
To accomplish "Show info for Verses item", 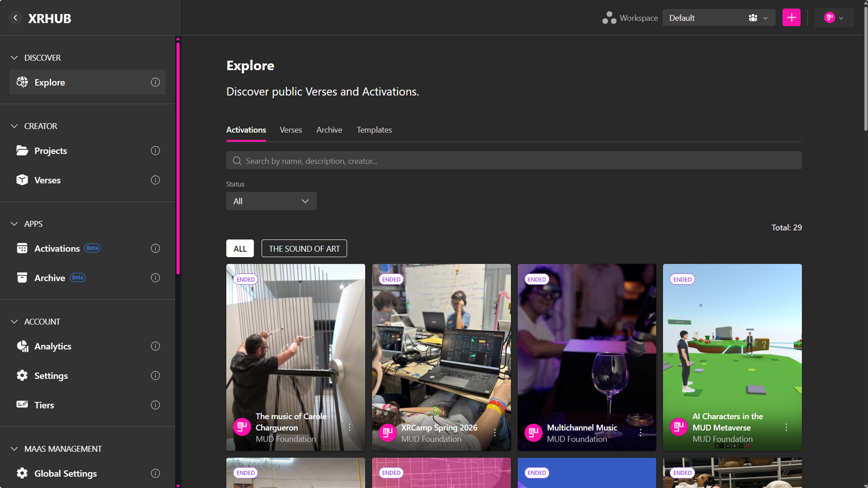I will (155, 180).
